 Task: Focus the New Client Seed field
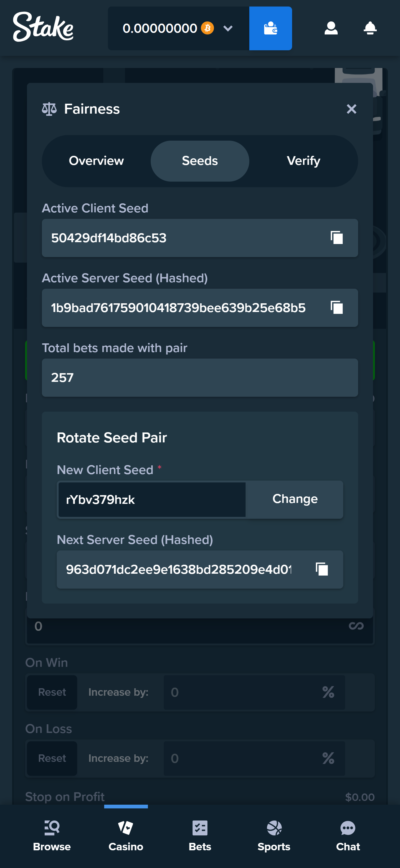152,500
